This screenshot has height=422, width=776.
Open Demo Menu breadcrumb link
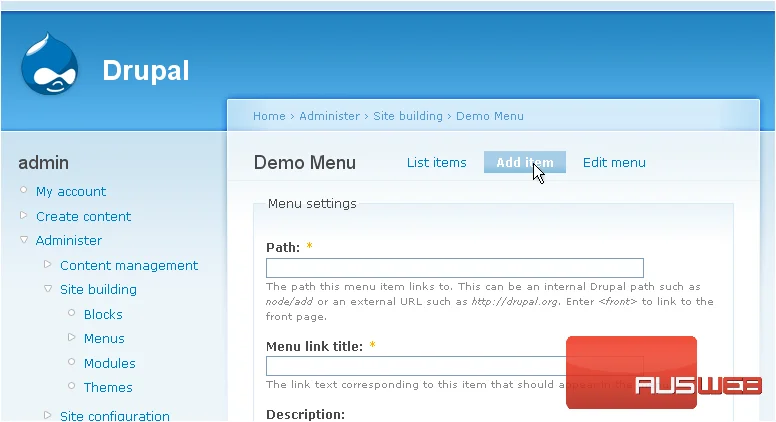(490, 116)
